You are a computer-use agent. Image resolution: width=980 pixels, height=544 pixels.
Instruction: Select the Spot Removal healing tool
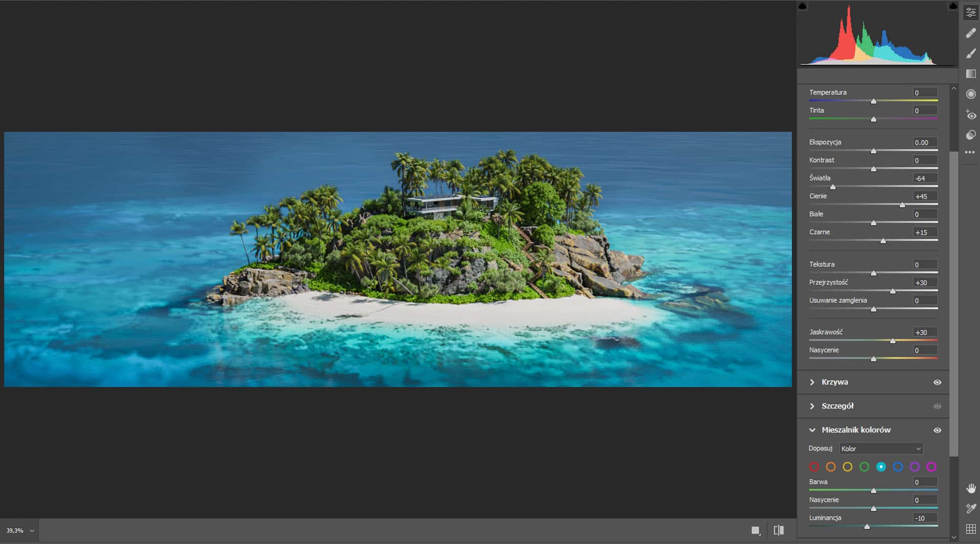point(971,33)
